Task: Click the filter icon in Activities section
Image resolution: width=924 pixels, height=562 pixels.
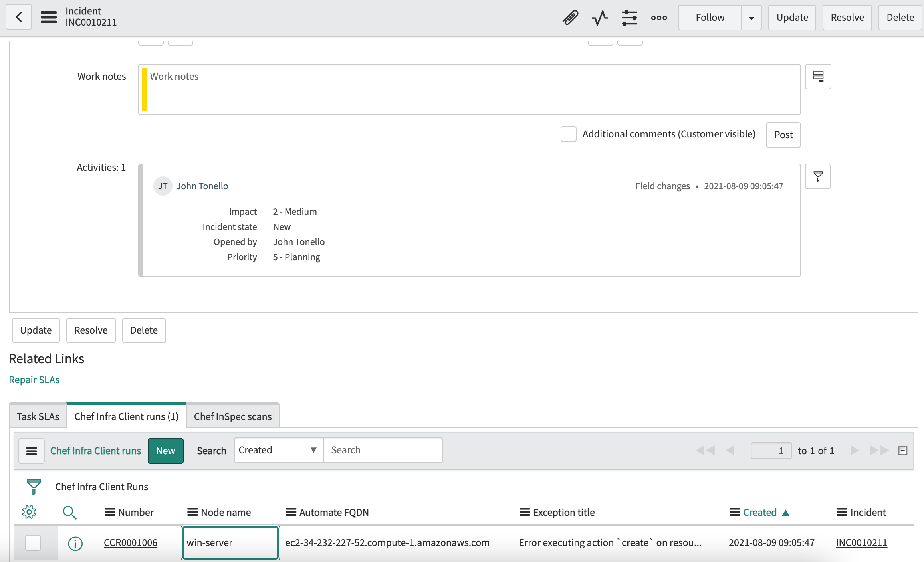Action: pyautogui.click(x=819, y=176)
